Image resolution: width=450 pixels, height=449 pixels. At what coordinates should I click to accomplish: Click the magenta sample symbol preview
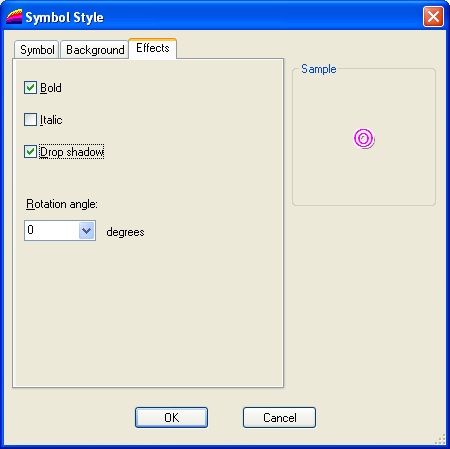click(x=364, y=138)
